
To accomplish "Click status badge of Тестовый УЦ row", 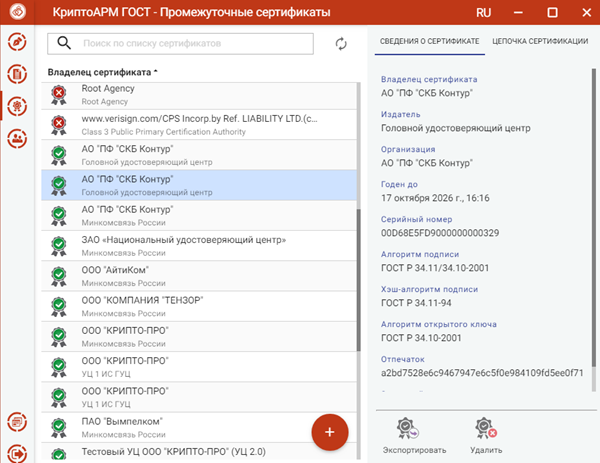I will [59, 454].
